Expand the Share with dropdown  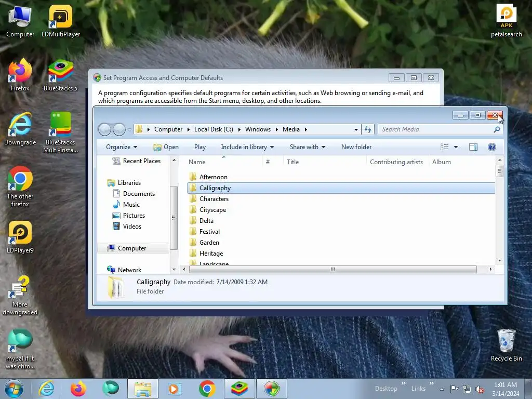pyautogui.click(x=308, y=147)
